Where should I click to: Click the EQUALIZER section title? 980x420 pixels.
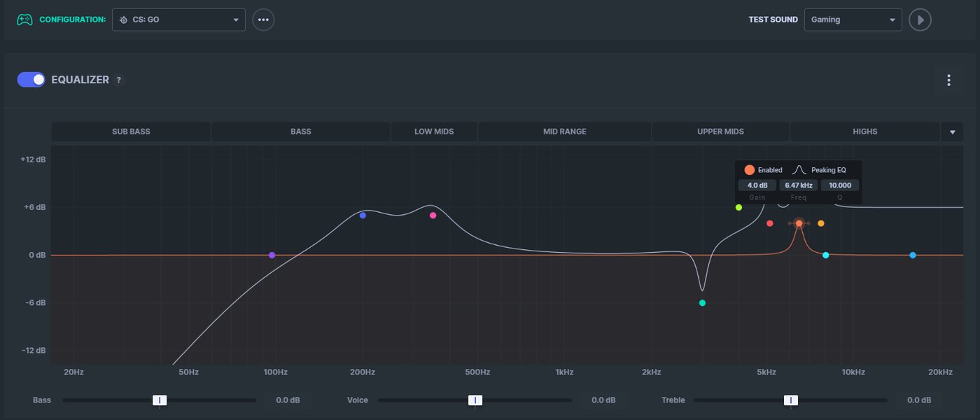(80, 80)
